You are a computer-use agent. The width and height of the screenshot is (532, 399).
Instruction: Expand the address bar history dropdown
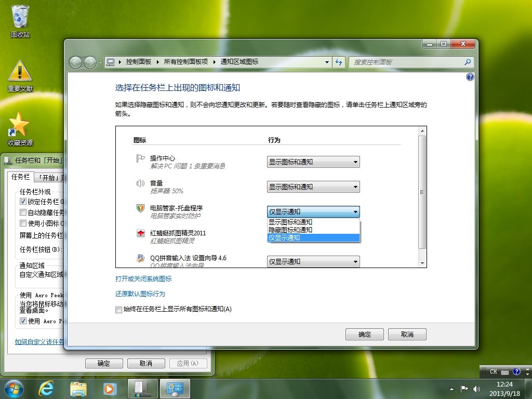[327, 62]
